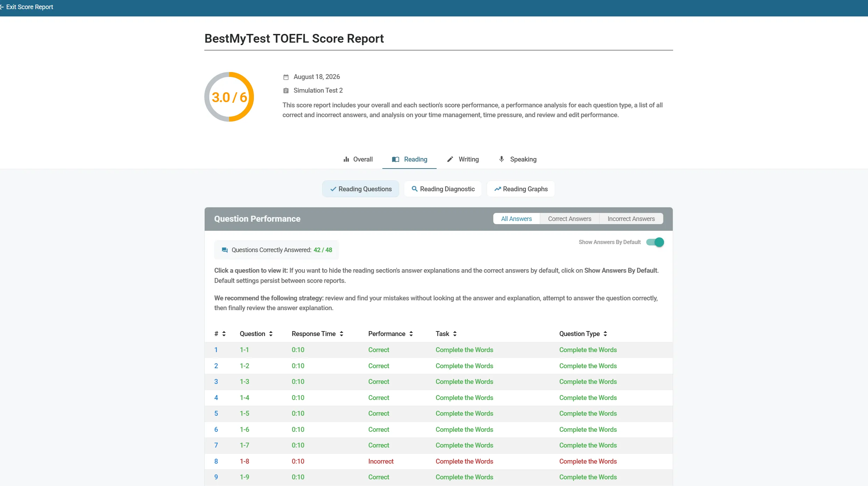Open incorrect question 1-8 link
The image size is (868, 486).
click(245, 462)
